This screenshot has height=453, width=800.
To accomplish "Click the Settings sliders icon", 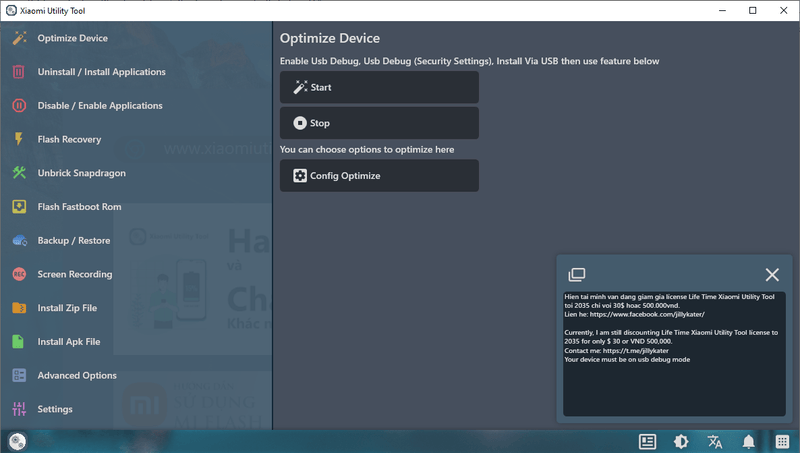I will pyautogui.click(x=19, y=409).
